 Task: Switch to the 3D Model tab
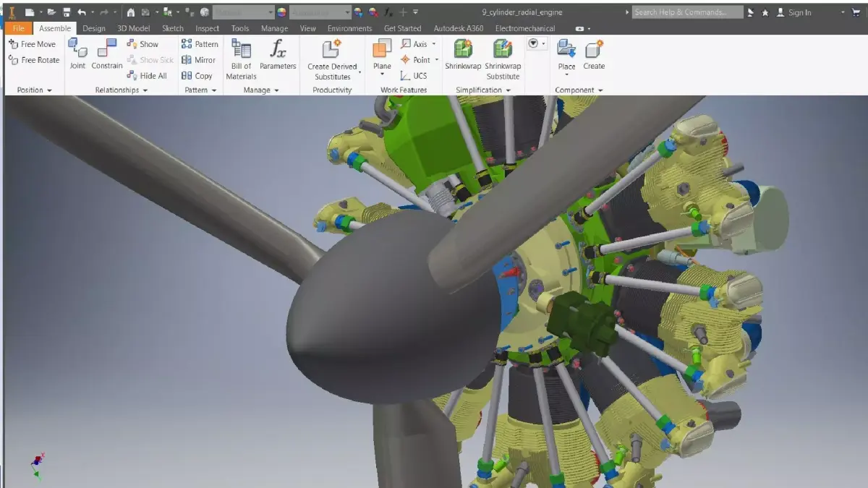click(133, 28)
